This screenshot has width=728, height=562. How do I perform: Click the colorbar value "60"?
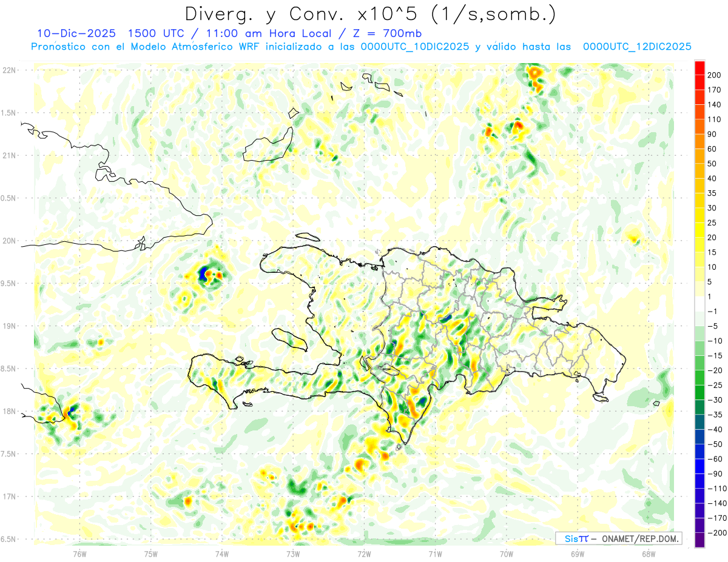(713, 149)
